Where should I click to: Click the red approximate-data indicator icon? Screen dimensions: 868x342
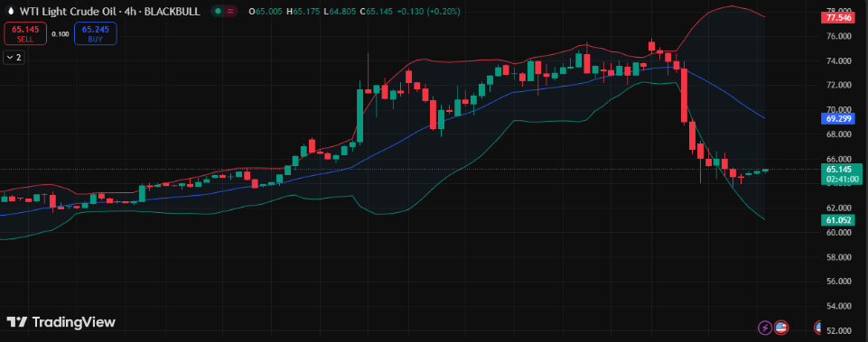pyautogui.click(x=229, y=11)
